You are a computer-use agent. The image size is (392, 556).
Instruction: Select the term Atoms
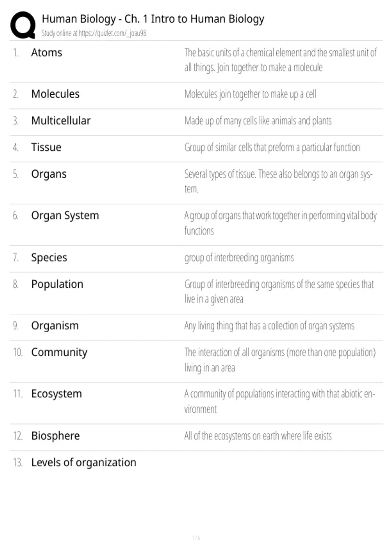coord(46,53)
